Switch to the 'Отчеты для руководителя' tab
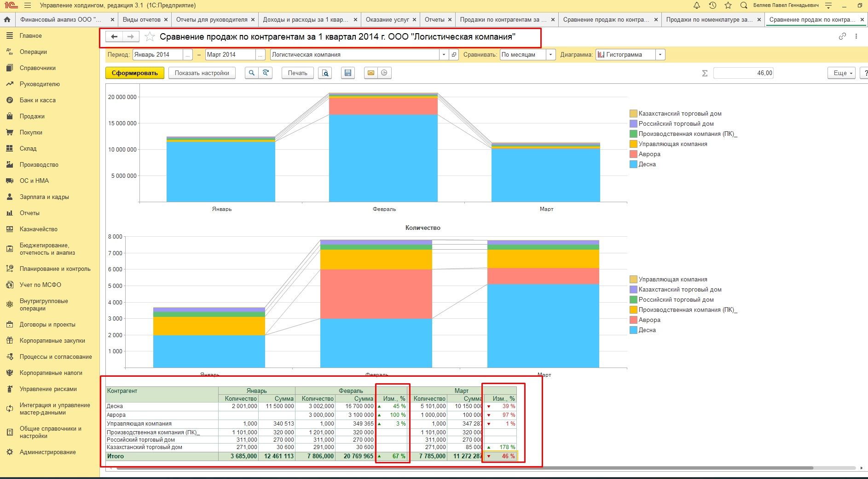The height and width of the screenshot is (479, 868). [x=212, y=20]
